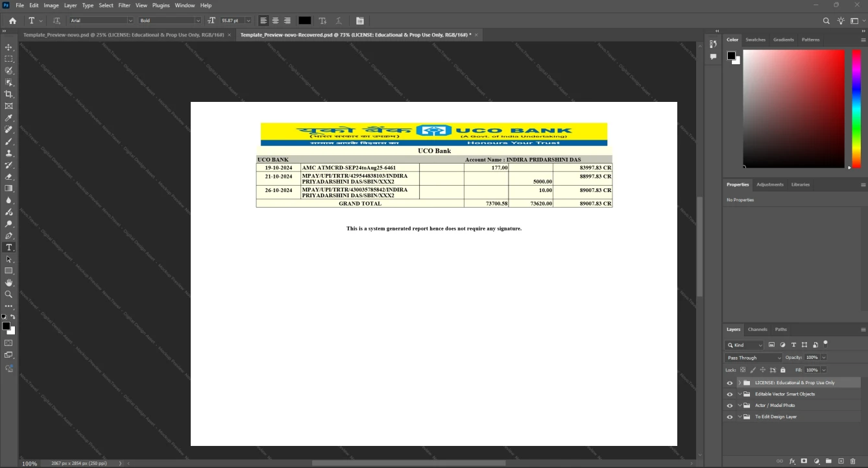Select the Gradient tool
Screen dimensions: 868x468
8,188
